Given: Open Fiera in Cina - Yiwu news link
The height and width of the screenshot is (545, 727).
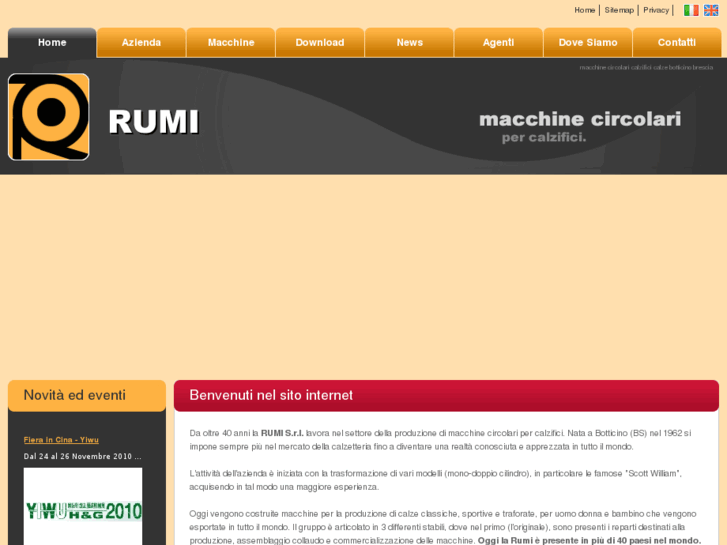Looking at the screenshot, I should (61, 440).
